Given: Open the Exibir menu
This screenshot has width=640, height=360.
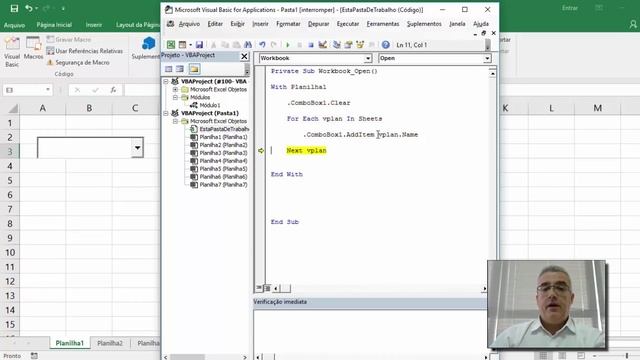Looking at the screenshot, I should pos(238,24).
